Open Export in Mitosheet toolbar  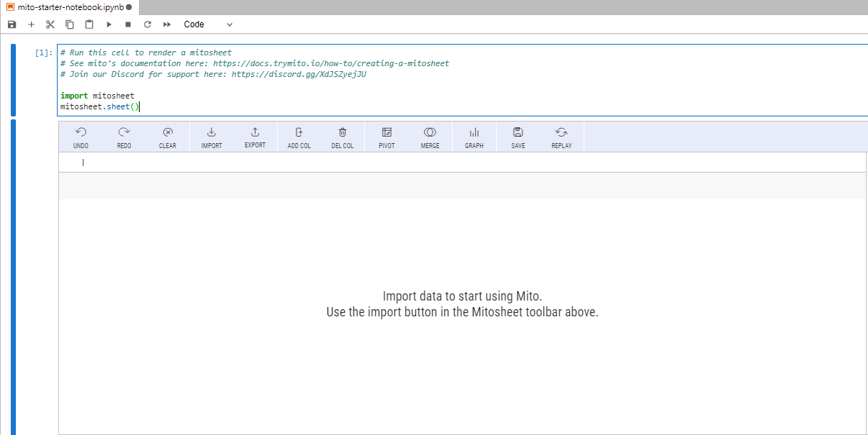point(255,137)
